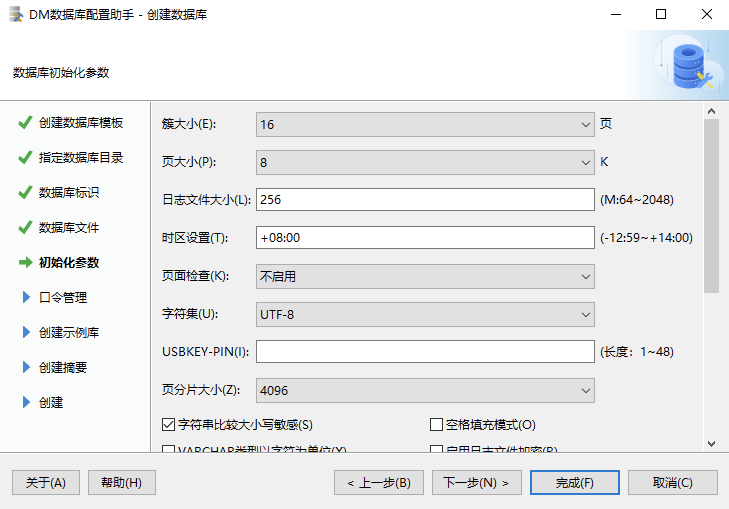Click the blue triangle beside 创建摘要
The image size is (729, 509).
[x=26, y=367]
